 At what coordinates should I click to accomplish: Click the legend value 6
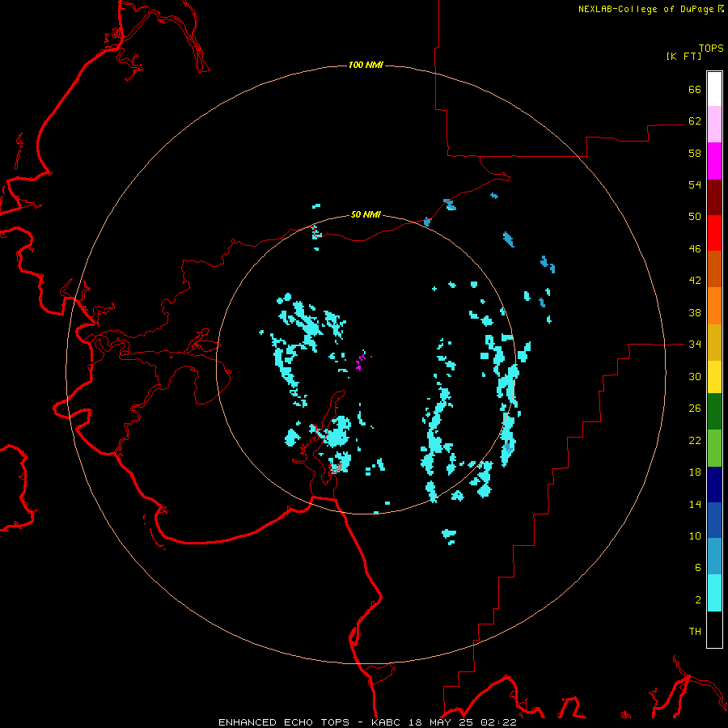point(698,568)
